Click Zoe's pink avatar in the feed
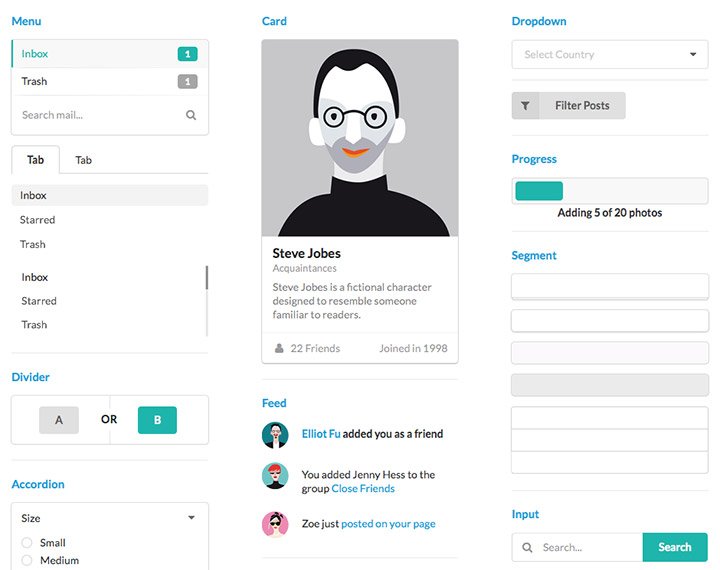This screenshot has height=570, width=720. (x=275, y=524)
